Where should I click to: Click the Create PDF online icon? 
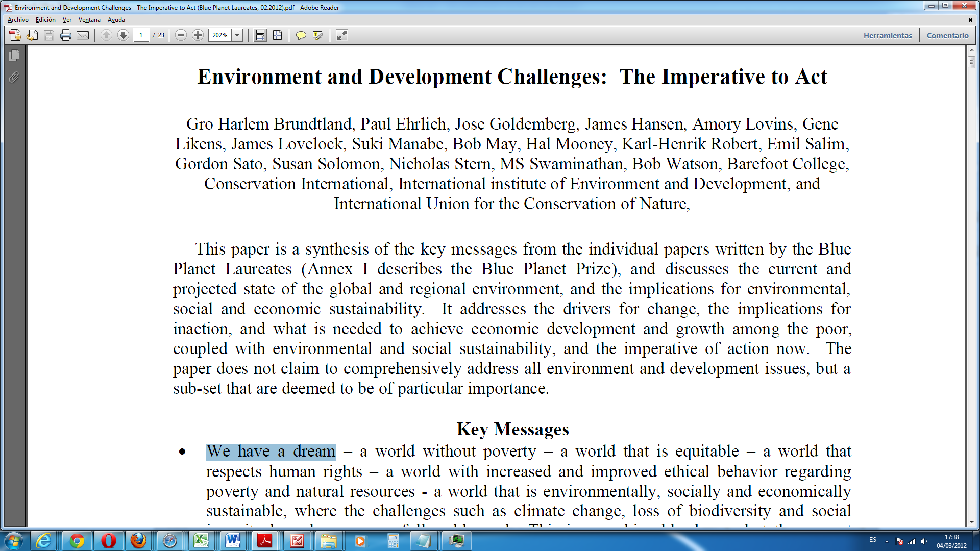(15, 35)
